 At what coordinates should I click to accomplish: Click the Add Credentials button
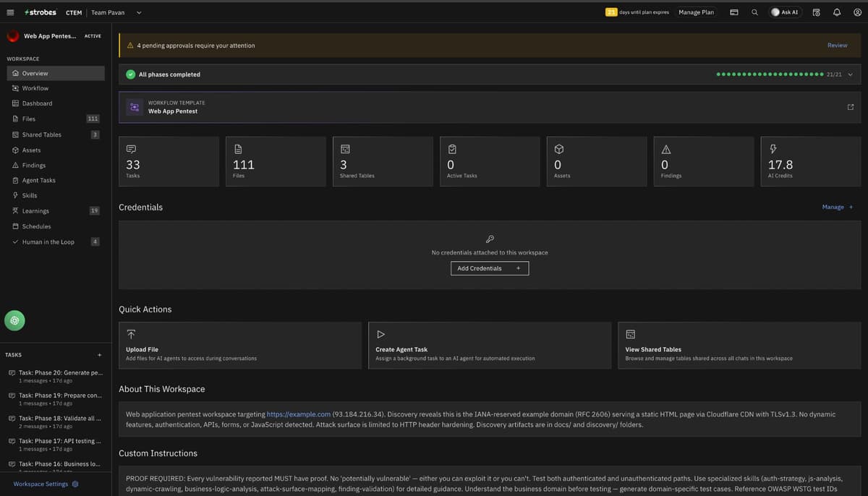click(x=490, y=268)
